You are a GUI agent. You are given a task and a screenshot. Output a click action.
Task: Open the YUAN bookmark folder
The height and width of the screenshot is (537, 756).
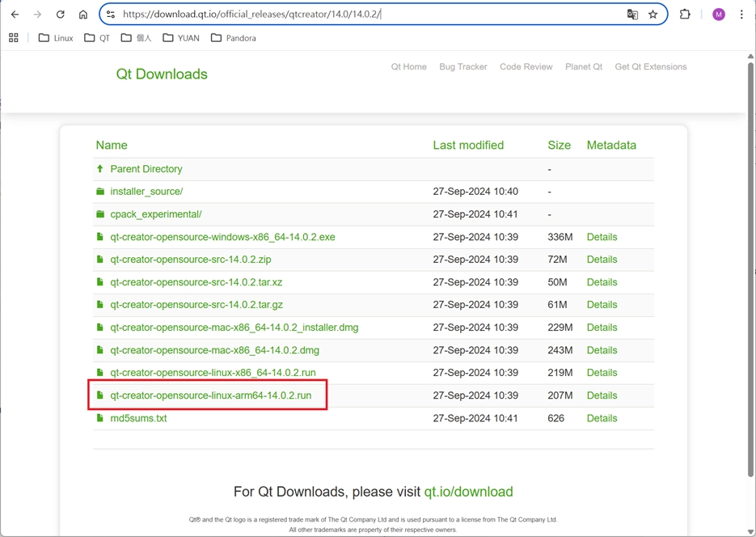coord(181,38)
